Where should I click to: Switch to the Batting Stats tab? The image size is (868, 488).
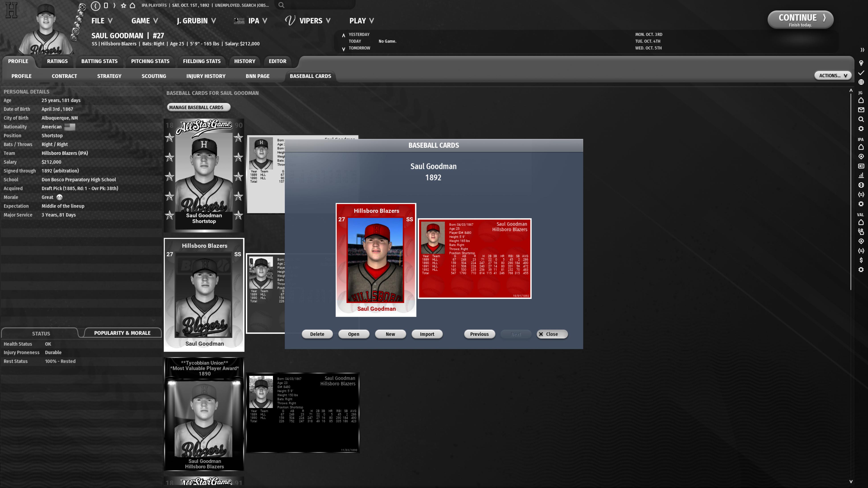(99, 61)
